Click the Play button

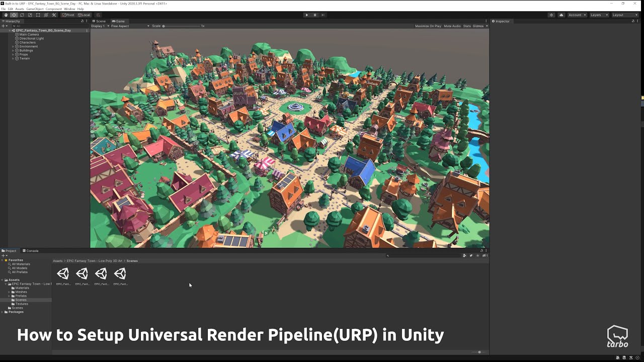pyautogui.click(x=307, y=15)
